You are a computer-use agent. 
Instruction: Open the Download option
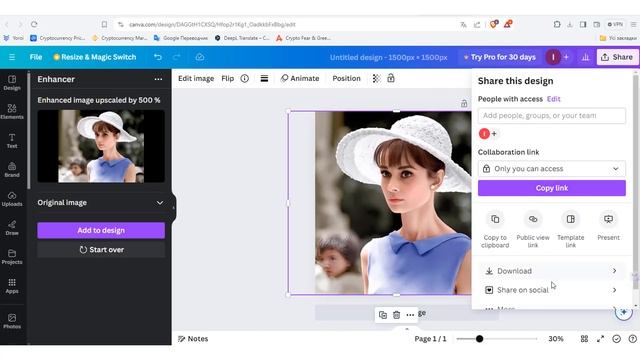pos(551,271)
